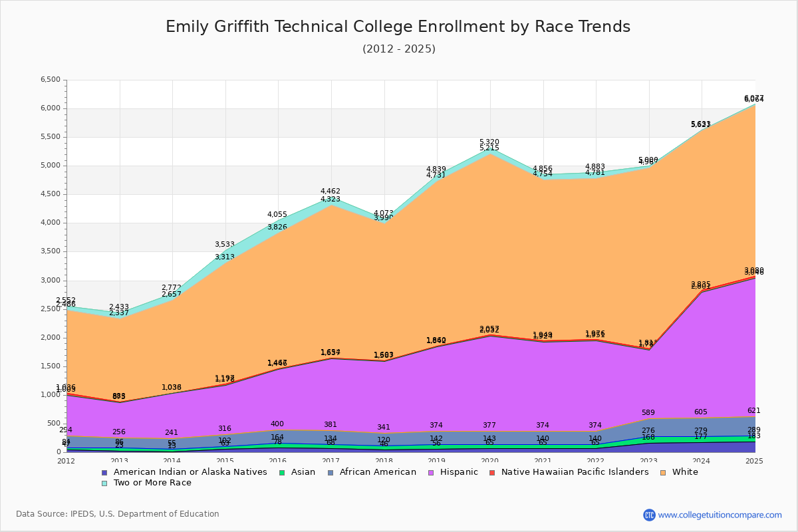Viewport: 798px width, 532px height.
Task: Toggle the Asian series legend item
Action: [296, 472]
